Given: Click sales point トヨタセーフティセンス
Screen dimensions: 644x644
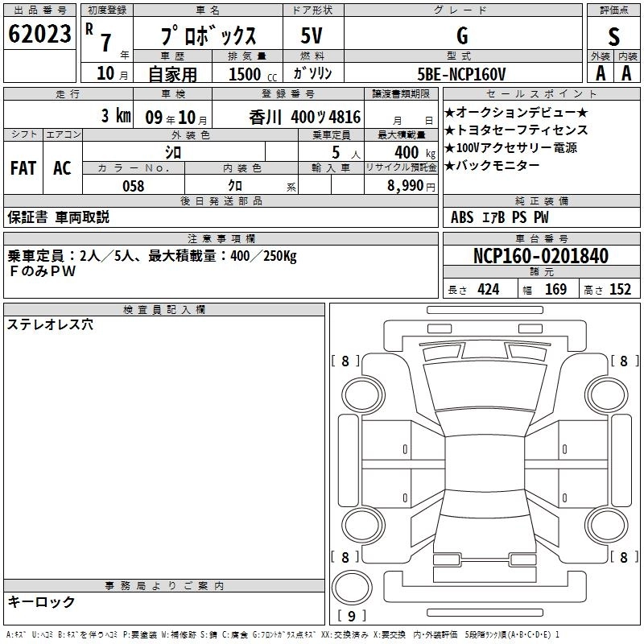Looking at the screenshot, I should [x=516, y=130].
